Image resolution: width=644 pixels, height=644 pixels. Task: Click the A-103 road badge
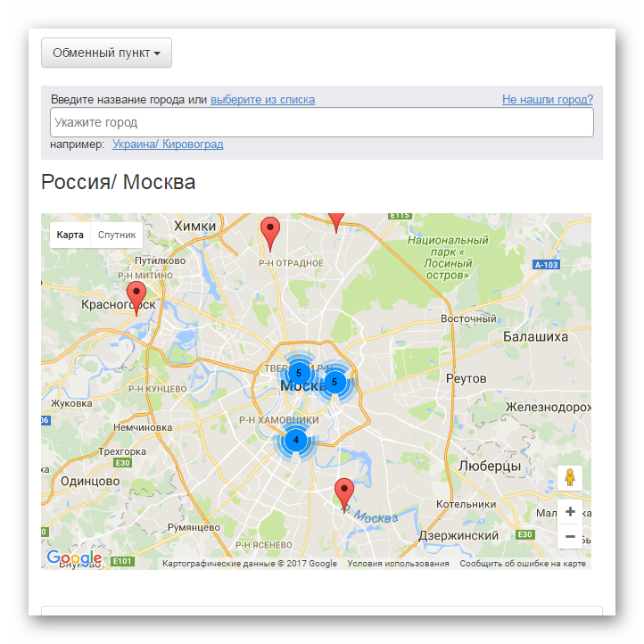pyautogui.click(x=546, y=265)
